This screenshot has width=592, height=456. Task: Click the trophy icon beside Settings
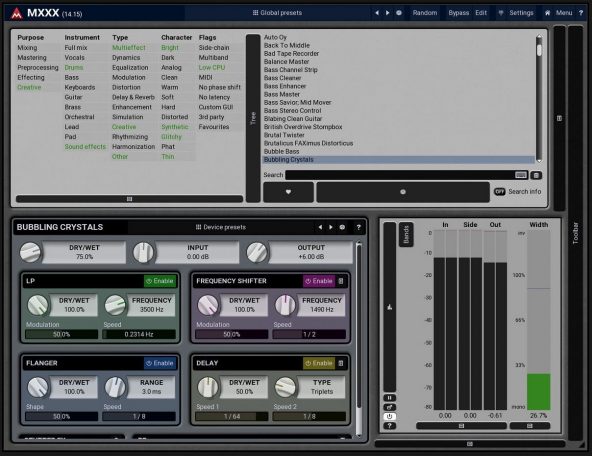(x=501, y=13)
